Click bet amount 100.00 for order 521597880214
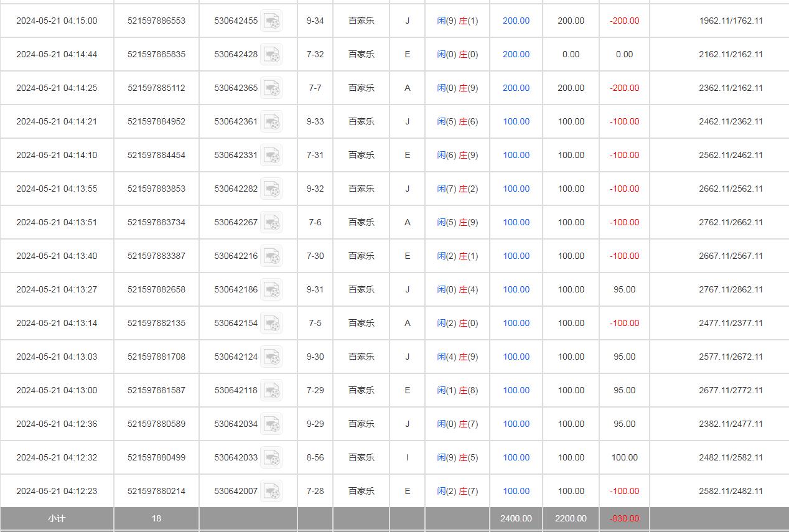 [x=516, y=491]
